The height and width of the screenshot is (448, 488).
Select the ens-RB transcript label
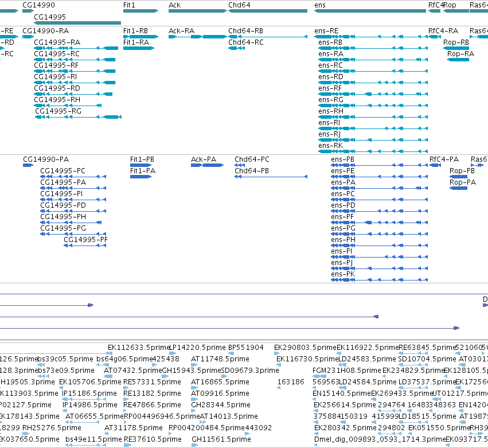click(330, 42)
